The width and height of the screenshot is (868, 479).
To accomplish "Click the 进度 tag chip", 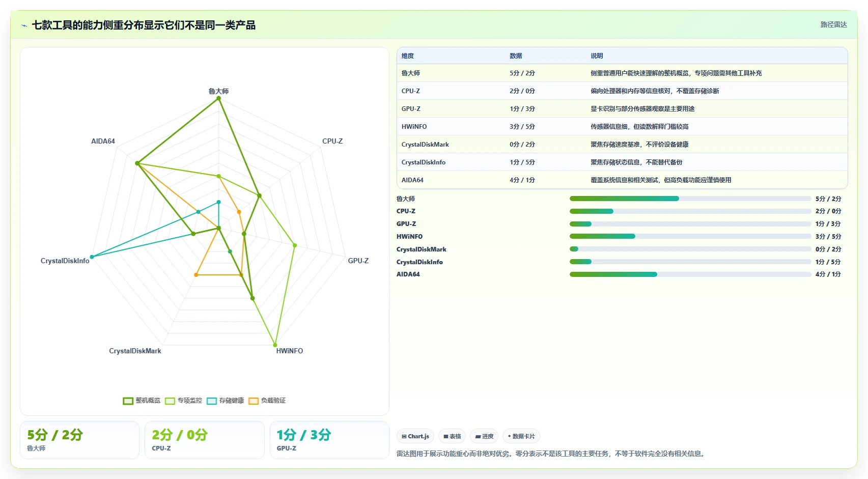I will 484,436.
